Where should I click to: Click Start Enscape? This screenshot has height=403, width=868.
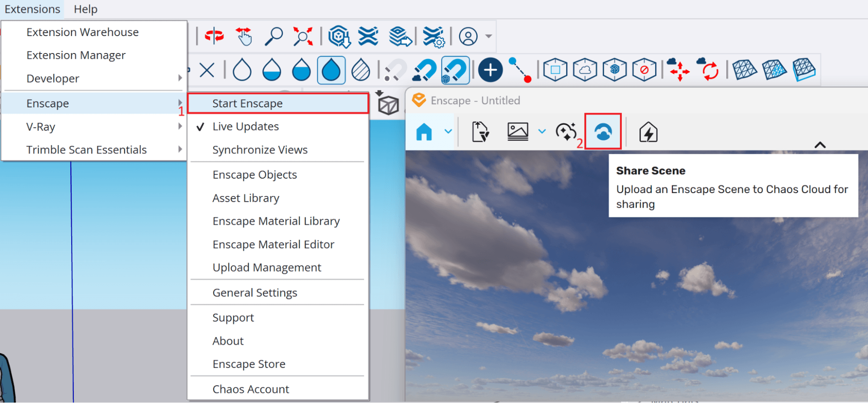point(247,103)
